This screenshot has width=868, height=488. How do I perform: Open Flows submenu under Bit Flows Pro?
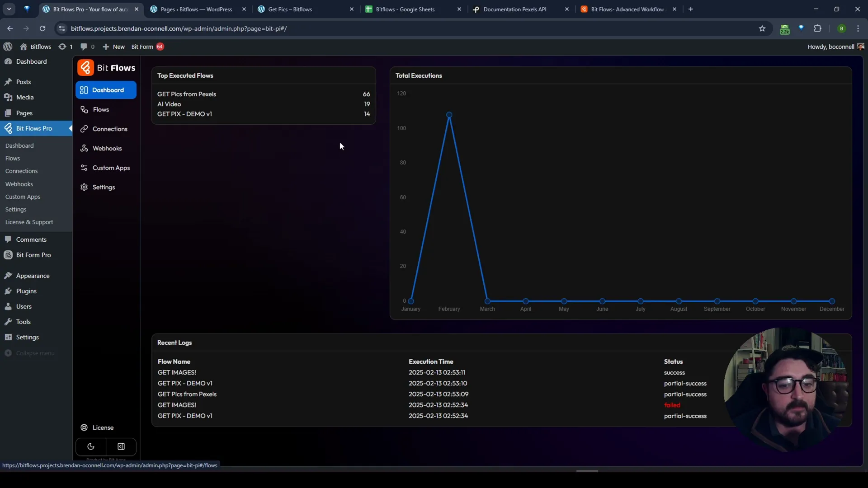click(x=13, y=158)
